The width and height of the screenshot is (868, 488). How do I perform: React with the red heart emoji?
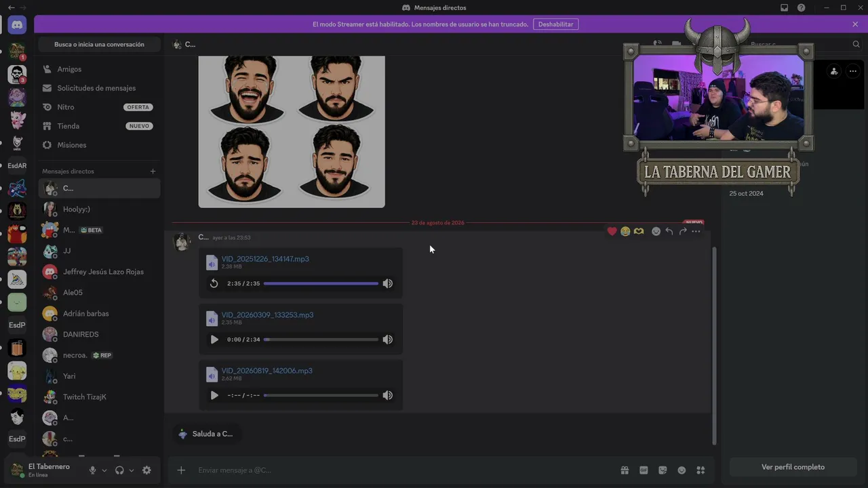[x=612, y=231]
